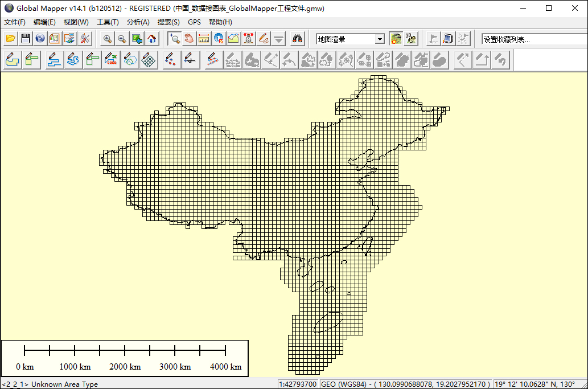Screen dimensions: 588x389
Task: Open the search binoculars icon
Action: [x=297, y=39]
